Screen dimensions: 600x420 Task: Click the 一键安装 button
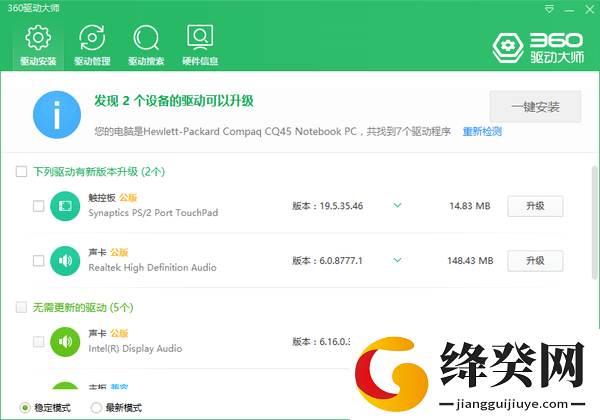tap(535, 107)
